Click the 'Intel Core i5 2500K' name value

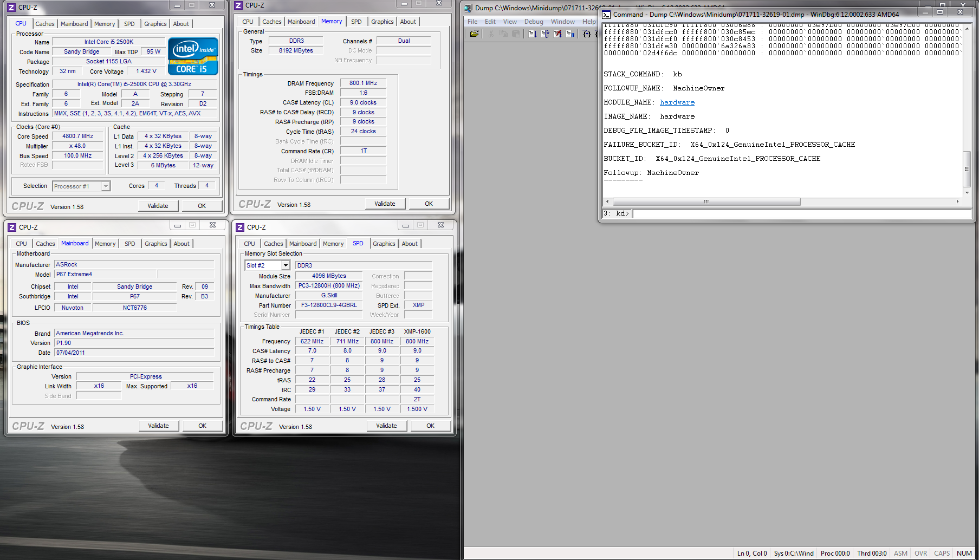pos(109,42)
